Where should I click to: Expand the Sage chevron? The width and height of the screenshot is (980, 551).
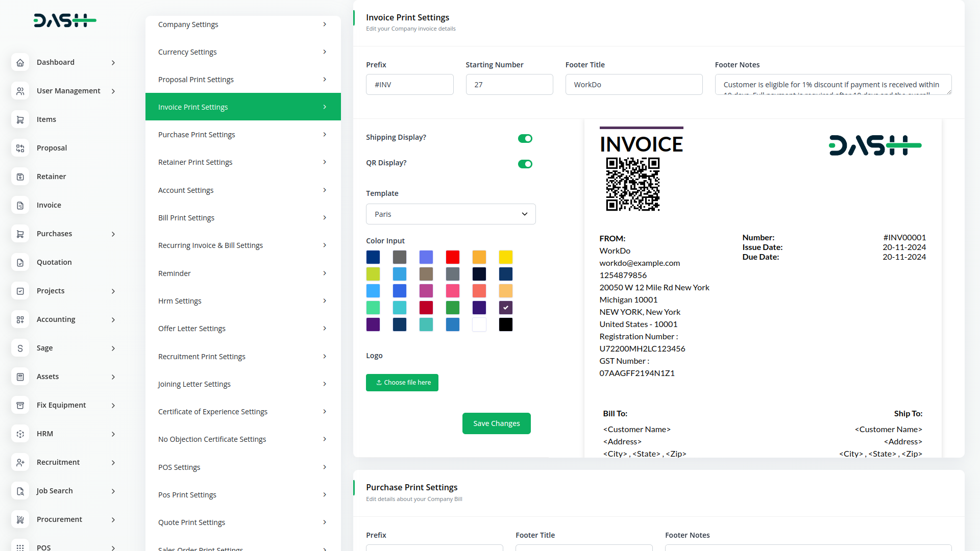(x=113, y=348)
